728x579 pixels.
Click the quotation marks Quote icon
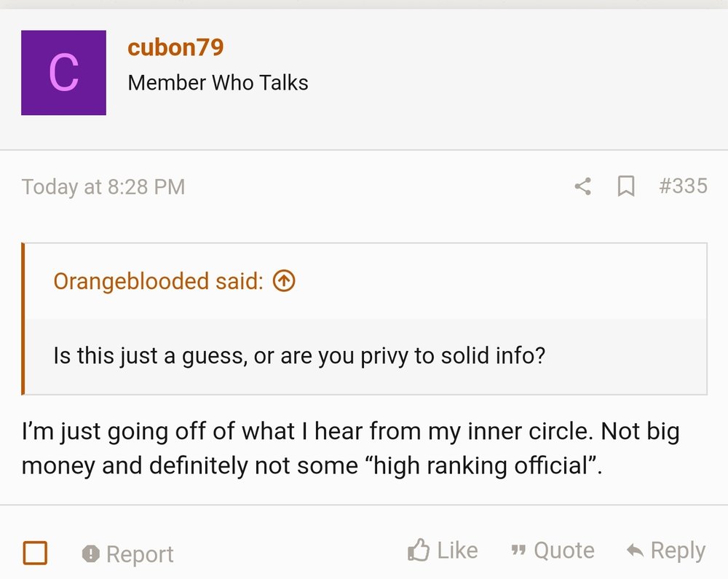pyautogui.click(x=518, y=550)
